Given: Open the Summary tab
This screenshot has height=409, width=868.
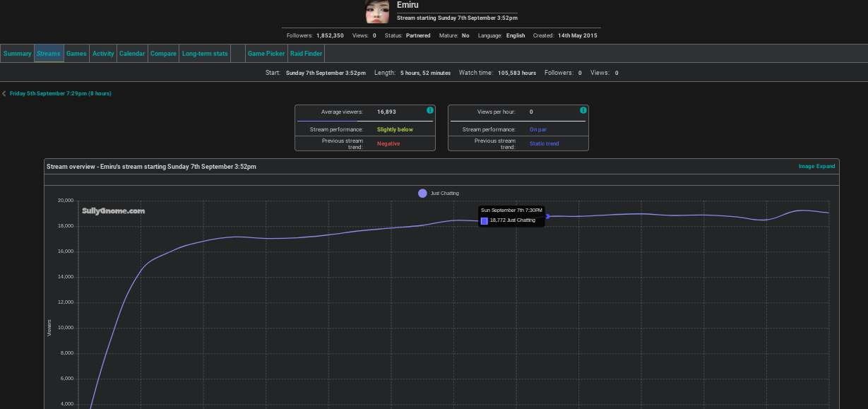Looking at the screenshot, I should pyautogui.click(x=18, y=54).
